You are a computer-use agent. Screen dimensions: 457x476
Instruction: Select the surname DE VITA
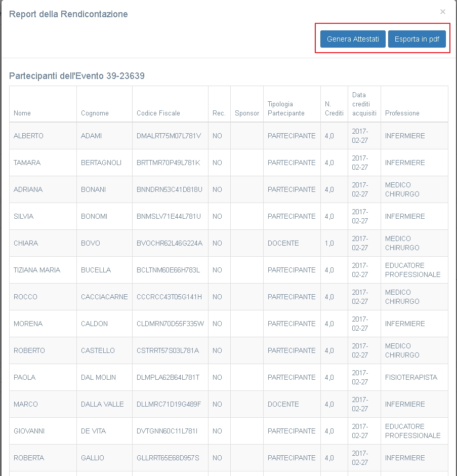click(94, 431)
